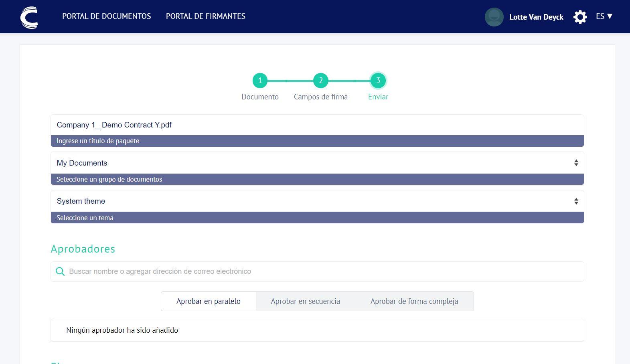This screenshot has width=630, height=364.
Task: Go to step 2 Campos de firma circle
Action: pos(320,81)
